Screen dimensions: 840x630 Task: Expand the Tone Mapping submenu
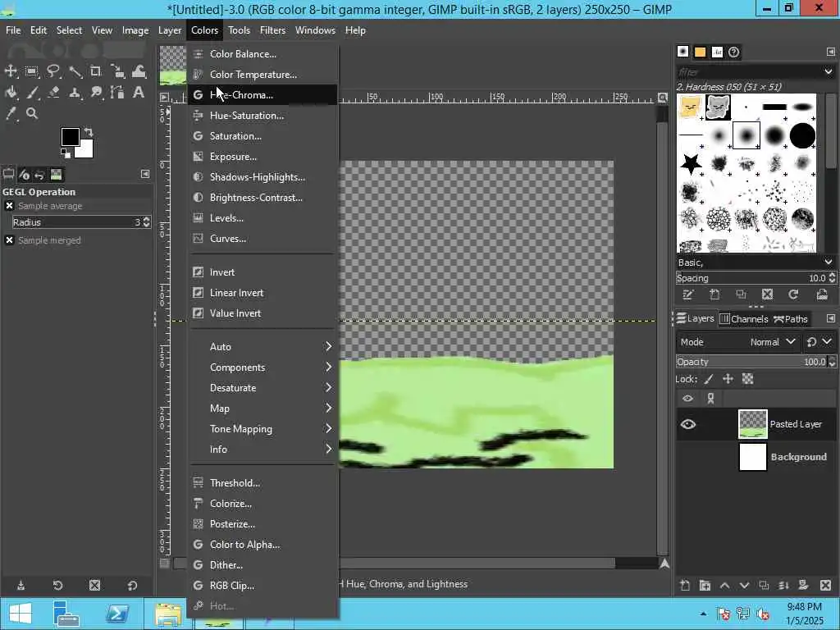pos(262,428)
